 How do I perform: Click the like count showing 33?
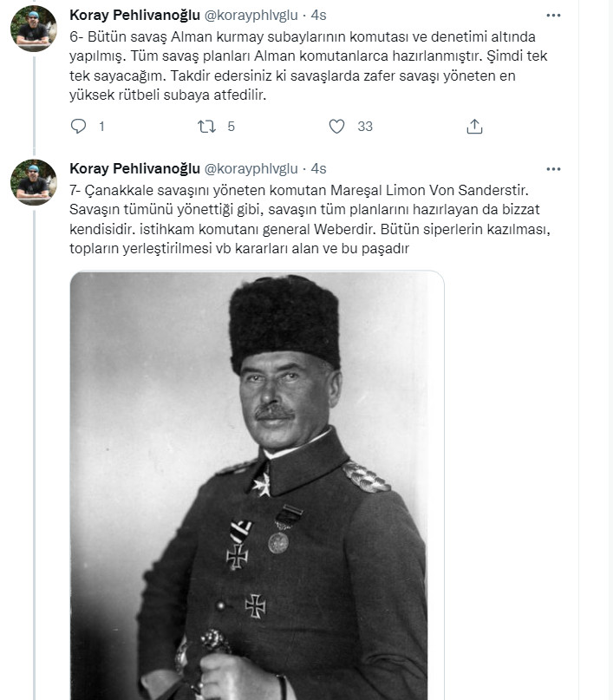(x=365, y=127)
